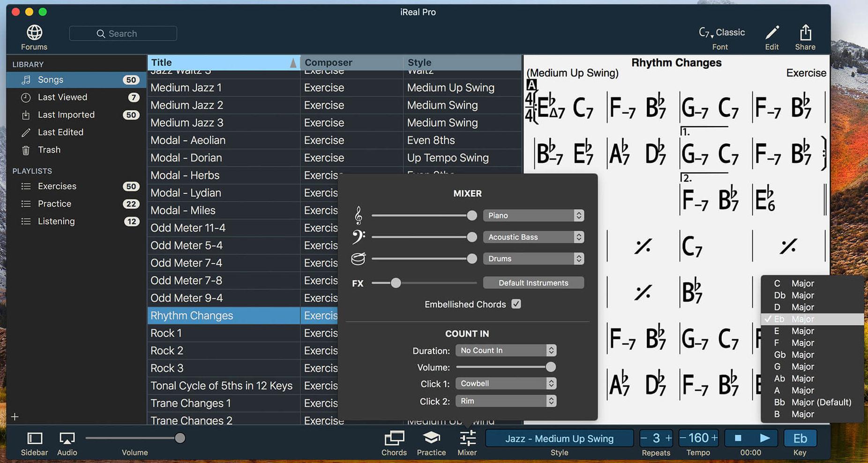
Task: Open the Piano instrument dropdown
Action: 534,215
